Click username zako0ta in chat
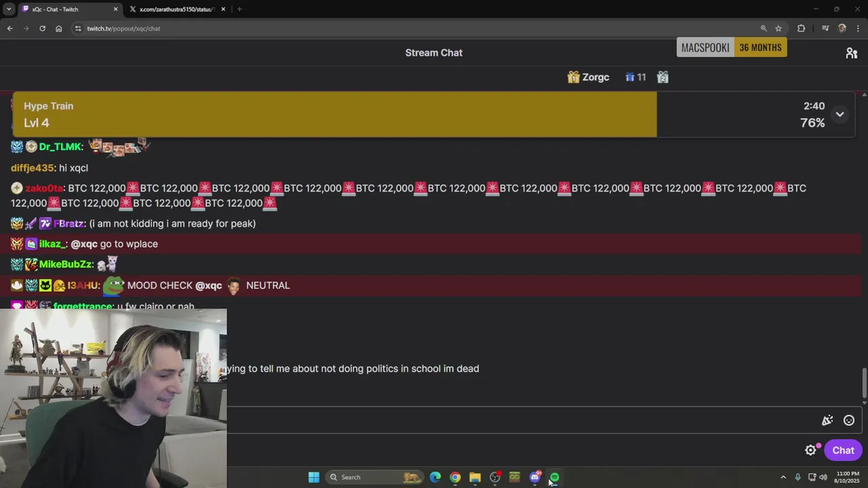This screenshot has height=488, width=868. click(x=44, y=188)
